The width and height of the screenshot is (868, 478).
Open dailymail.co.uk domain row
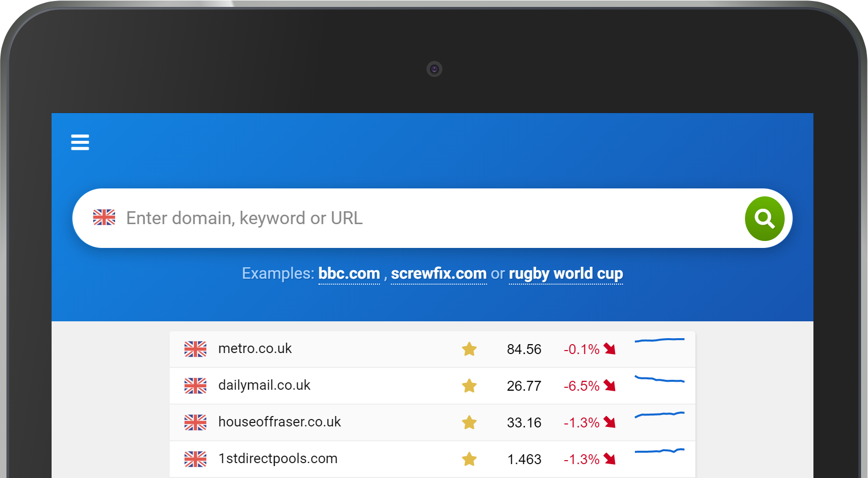[x=433, y=386]
